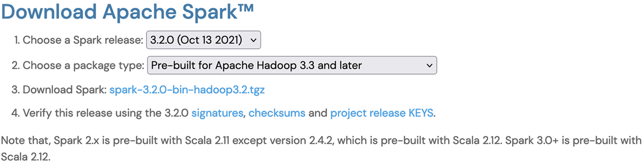Download the spark-3.2.0-bin-hadoop3.2.tgz file link
This screenshot has height=162, width=644.
coord(187,90)
